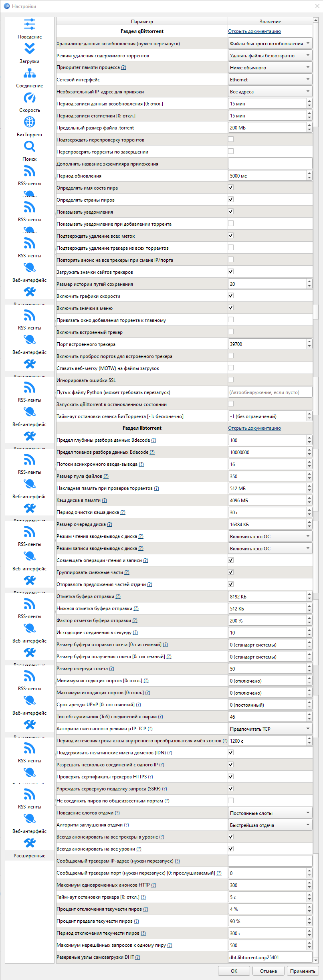The width and height of the screenshot is (323, 980).
Task: Expand Режим удаления содержимого торрентов dropdown
Action: tap(270, 56)
